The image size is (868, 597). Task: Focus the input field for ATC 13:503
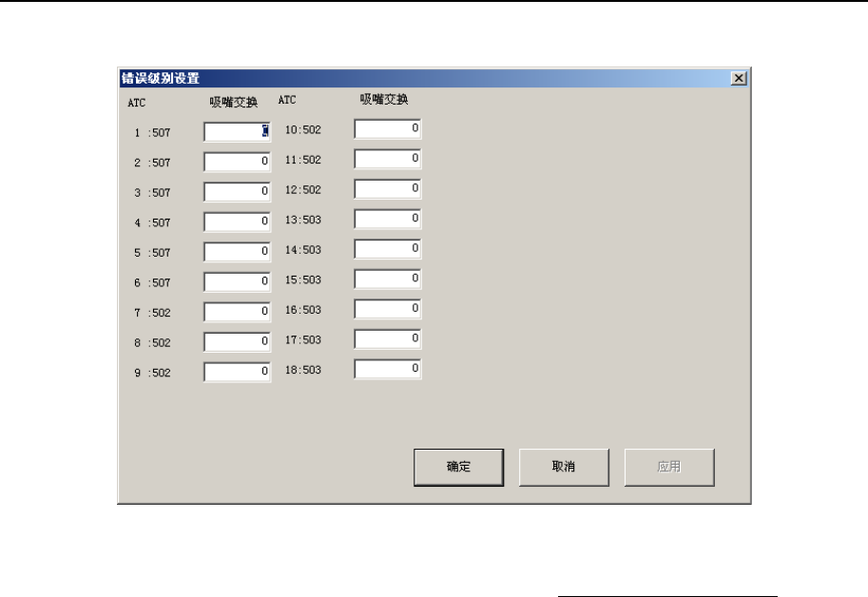(388, 219)
